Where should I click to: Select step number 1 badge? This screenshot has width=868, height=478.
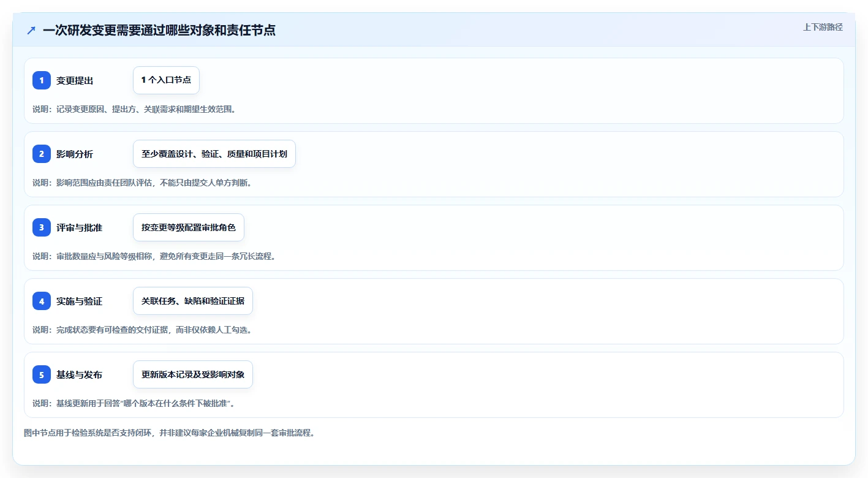point(42,80)
